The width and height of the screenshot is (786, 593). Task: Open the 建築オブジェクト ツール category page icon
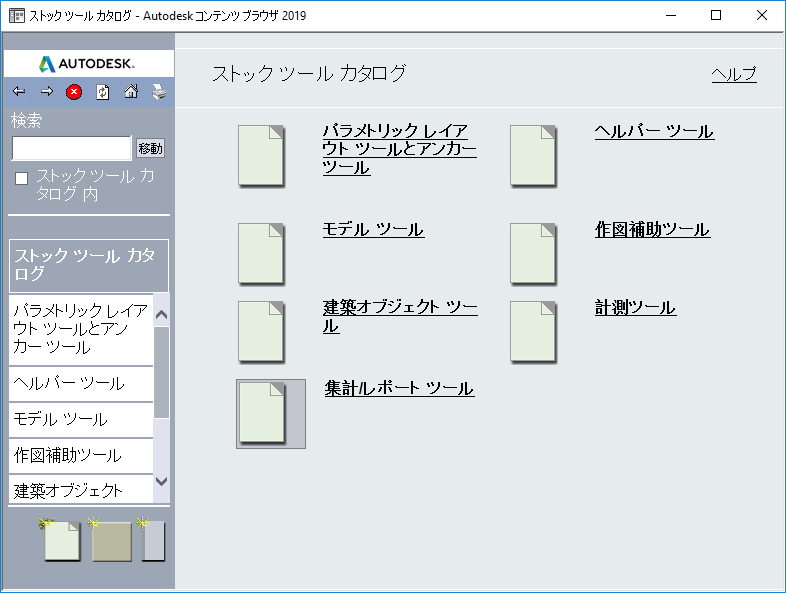click(x=261, y=332)
